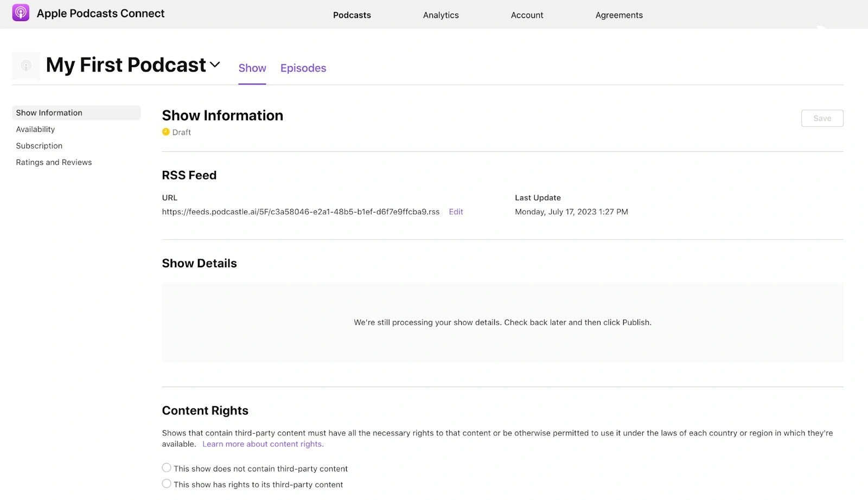The width and height of the screenshot is (868, 500).
Task: Open Subscription settings in sidebar
Action: [39, 146]
